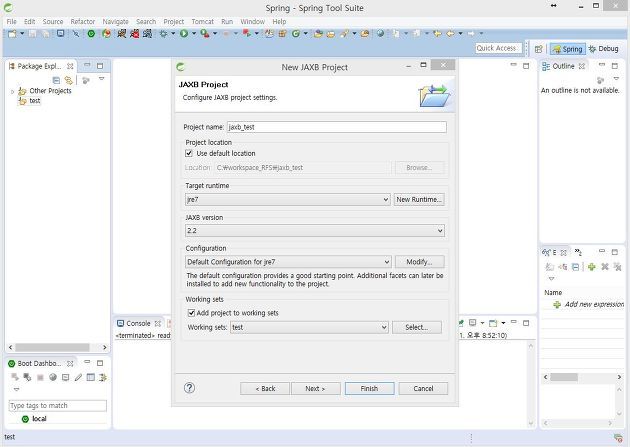
Task: Click the Boot Dashboard green toolbar icon
Action: point(91,34)
